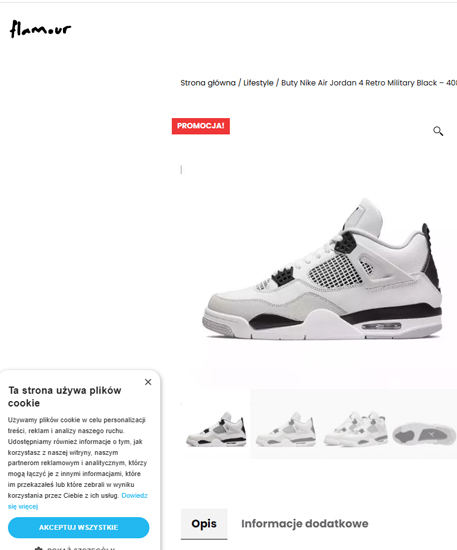Open the image zoom magnifier icon

(x=438, y=131)
